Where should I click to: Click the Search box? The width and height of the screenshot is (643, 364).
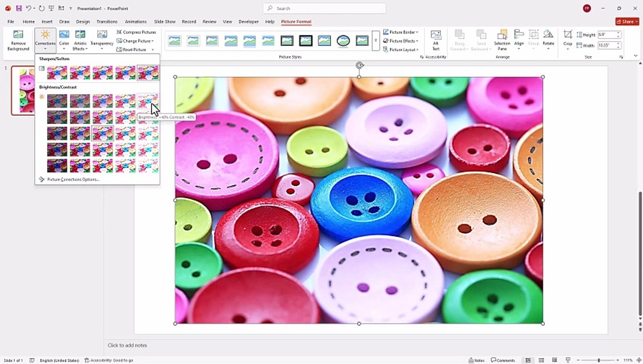pyautogui.click(x=324, y=8)
